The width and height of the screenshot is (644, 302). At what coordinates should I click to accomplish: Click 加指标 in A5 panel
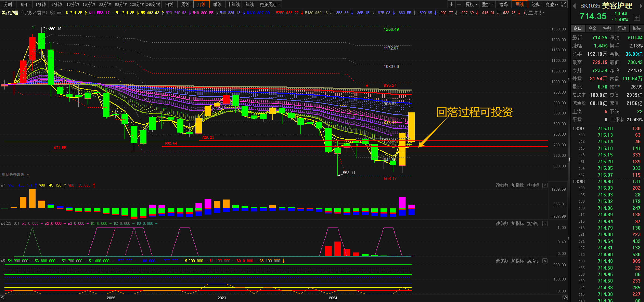coord(517,261)
